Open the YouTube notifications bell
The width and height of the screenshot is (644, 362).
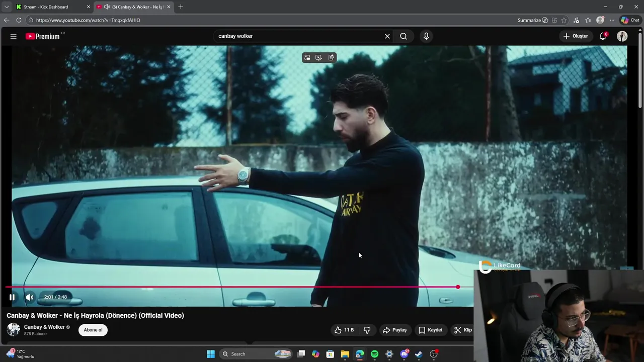(603, 36)
